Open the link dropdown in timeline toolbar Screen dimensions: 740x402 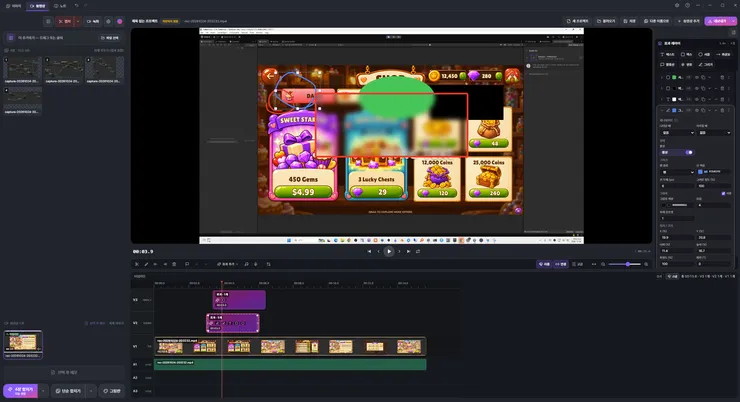(x=227, y=264)
